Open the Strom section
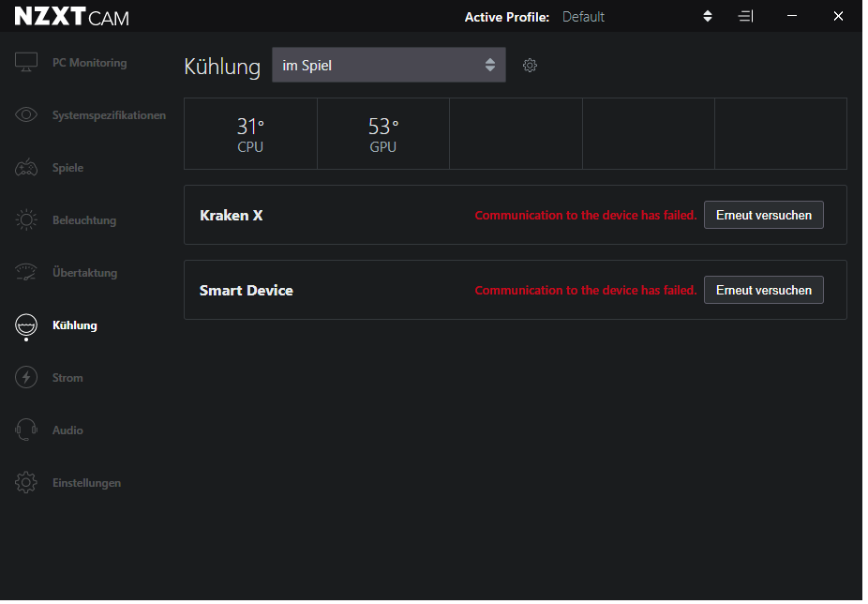This screenshot has height=604, width=868. tap(67, 378)
